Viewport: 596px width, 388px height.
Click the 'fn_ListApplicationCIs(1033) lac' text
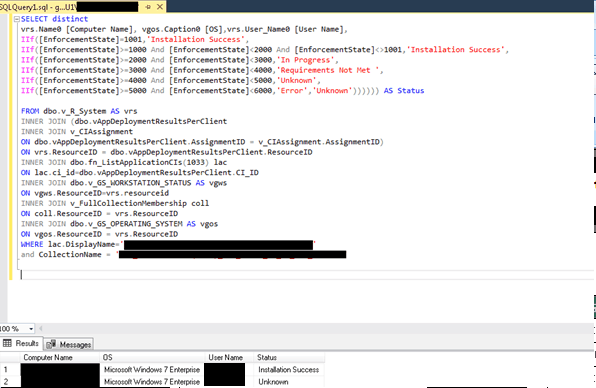tap(157, 162)
